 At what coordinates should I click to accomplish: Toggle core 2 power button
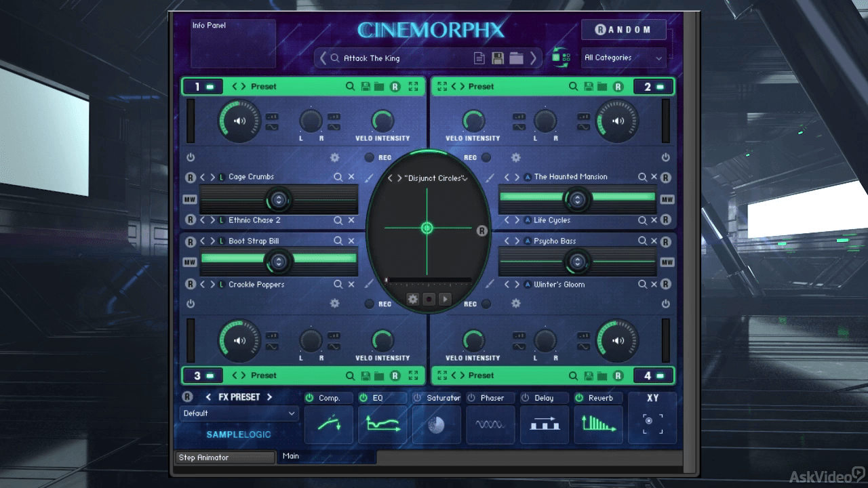(665, 157)
